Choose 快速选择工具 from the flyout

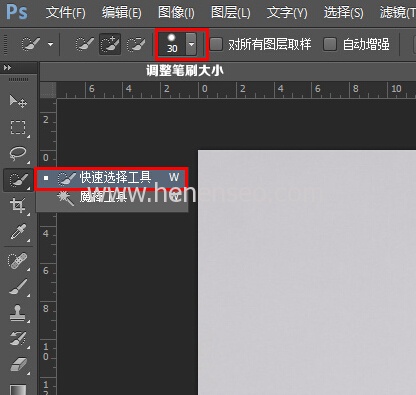[x=111, y=178]
